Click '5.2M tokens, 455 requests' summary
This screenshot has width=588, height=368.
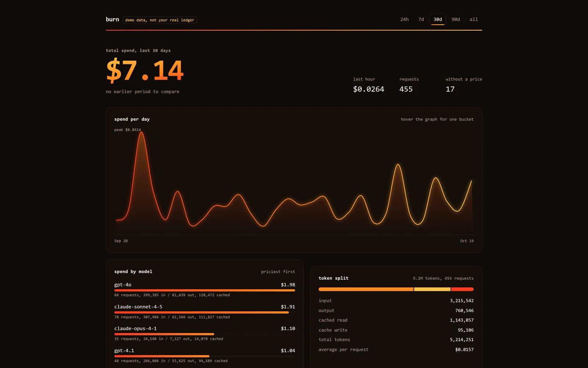point(443,278)
